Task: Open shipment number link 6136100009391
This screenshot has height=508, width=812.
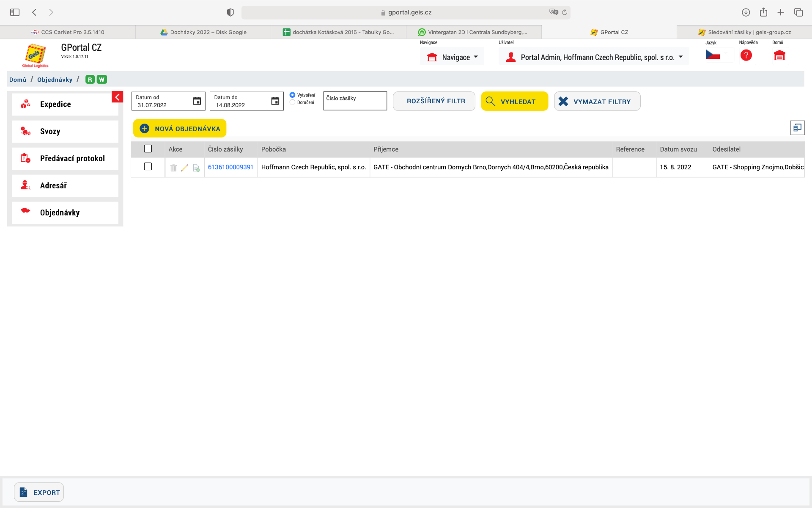Action: [x=230, y=167]
